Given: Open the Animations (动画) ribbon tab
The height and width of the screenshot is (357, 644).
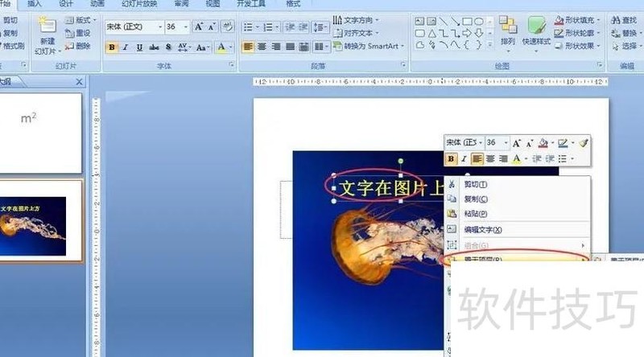Looking at the screenshot, I should tap(97, 4).
